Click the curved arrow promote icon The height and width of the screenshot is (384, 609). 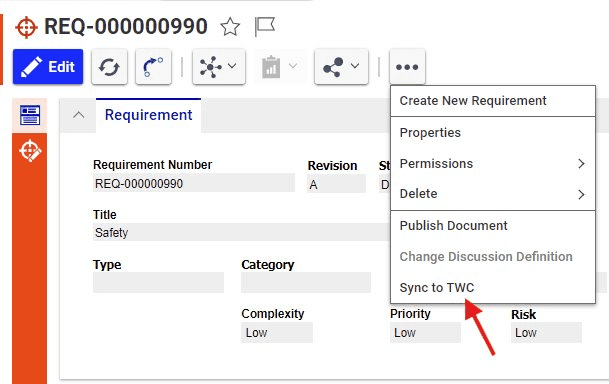(153, 67)
